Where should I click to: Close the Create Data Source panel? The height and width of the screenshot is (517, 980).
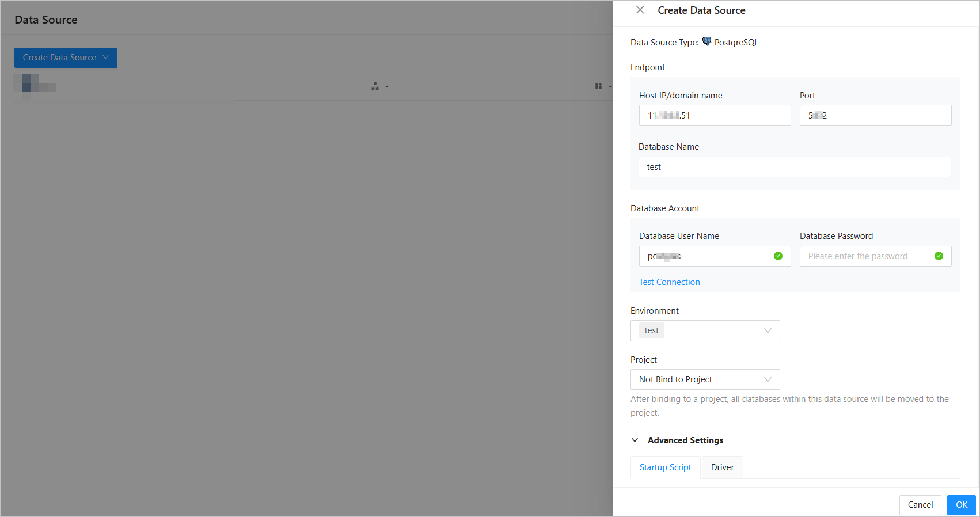pyautogui.click(x=640, y=10)
